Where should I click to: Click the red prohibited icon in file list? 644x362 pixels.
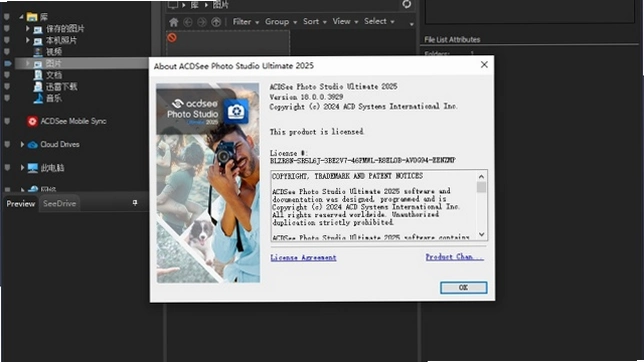tap(172, 37)
